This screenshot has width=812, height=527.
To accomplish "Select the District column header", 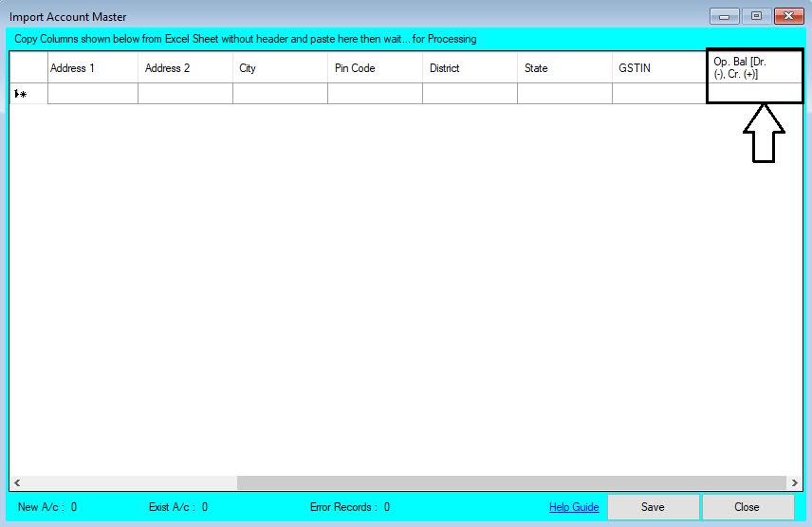I will point(470,68).
